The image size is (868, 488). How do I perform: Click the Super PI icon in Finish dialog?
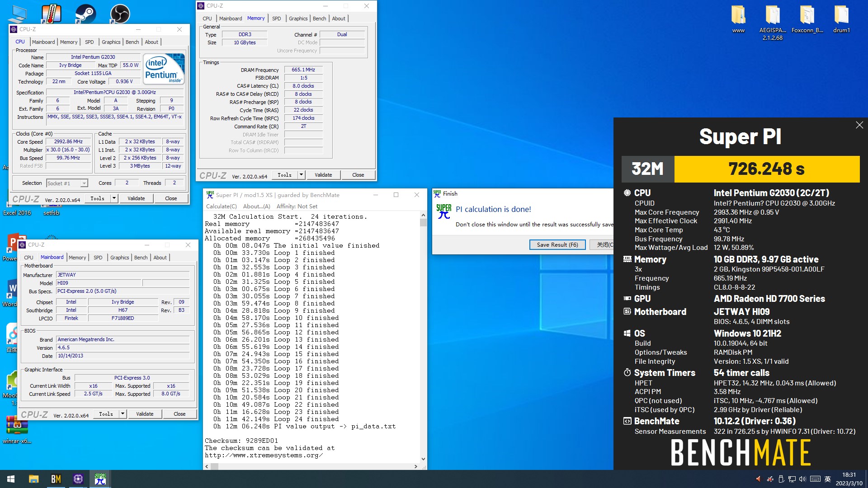[443, 211]
